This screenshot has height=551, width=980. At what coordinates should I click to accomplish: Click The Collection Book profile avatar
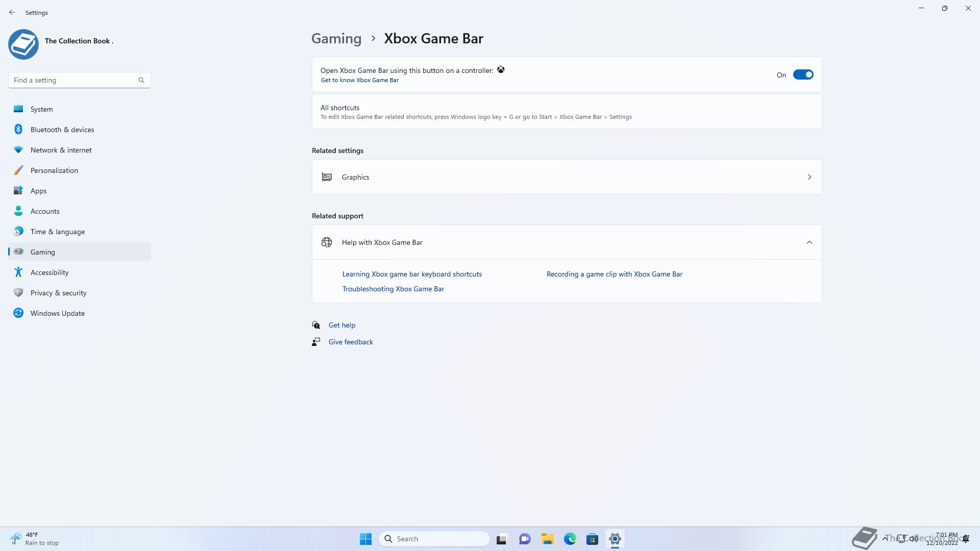point(23,44)
